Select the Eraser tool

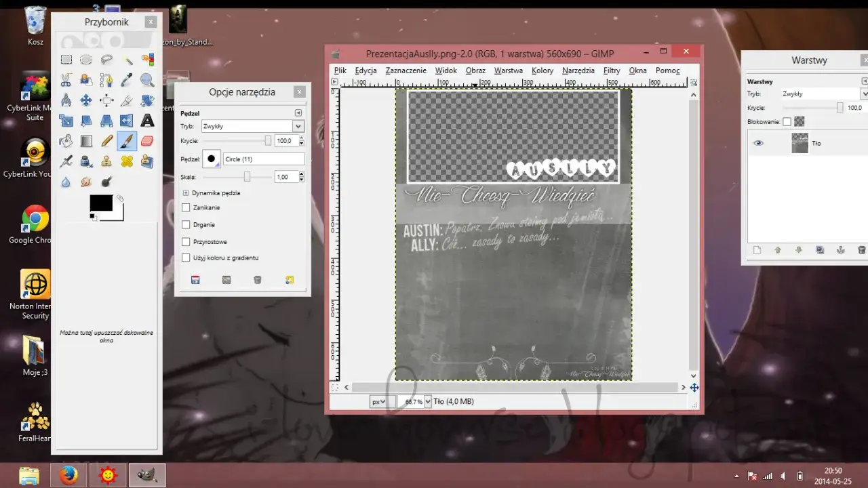coord(147,141)
